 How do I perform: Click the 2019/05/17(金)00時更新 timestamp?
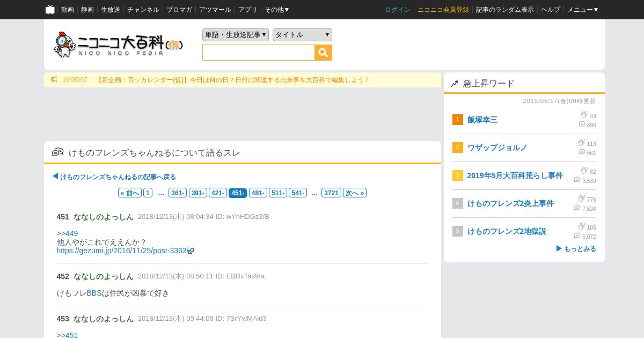[x=559, y=101]
